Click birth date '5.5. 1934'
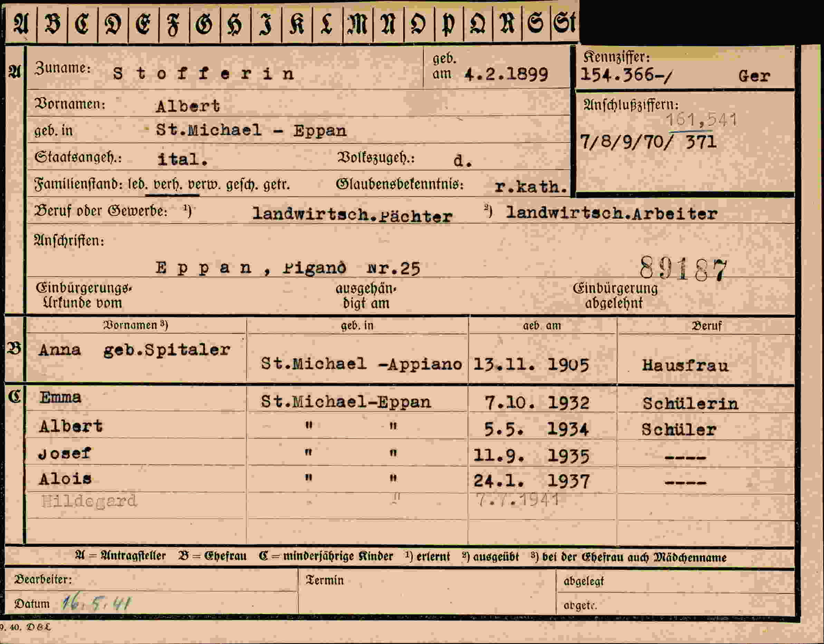824x644 pixels. tap(536, 429)
